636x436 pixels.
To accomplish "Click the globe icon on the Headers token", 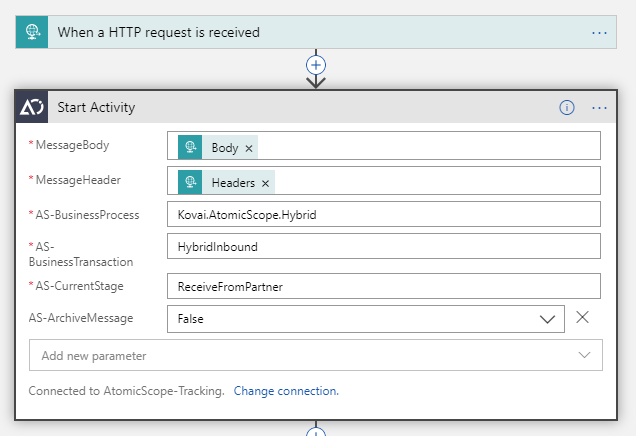I will [x=190, y=182].
